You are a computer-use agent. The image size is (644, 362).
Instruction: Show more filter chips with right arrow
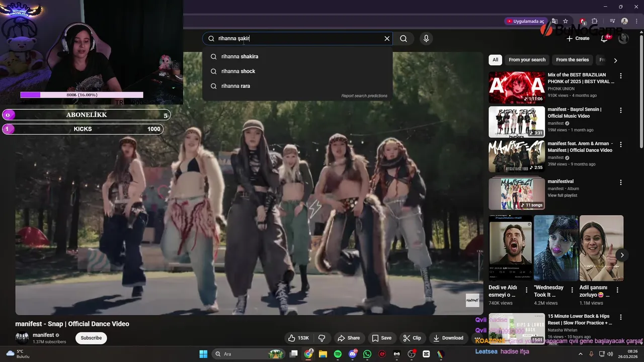(x=615, y=60)
